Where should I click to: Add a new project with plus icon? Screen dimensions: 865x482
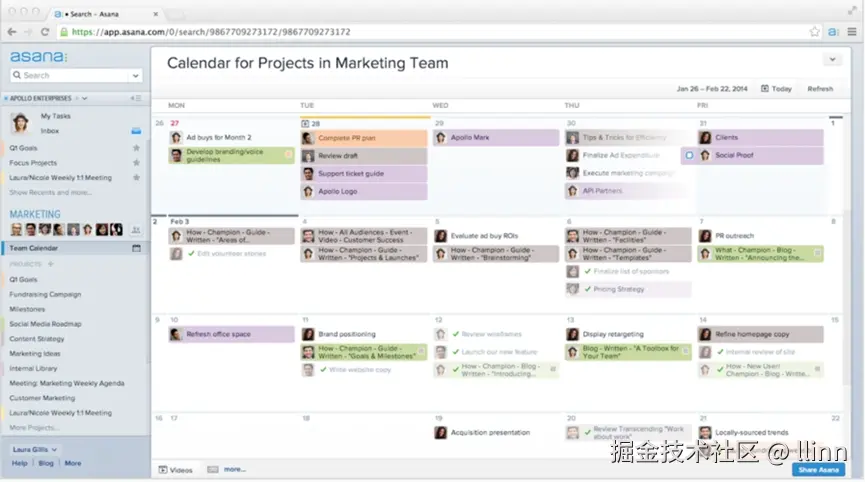coord(51,264)
